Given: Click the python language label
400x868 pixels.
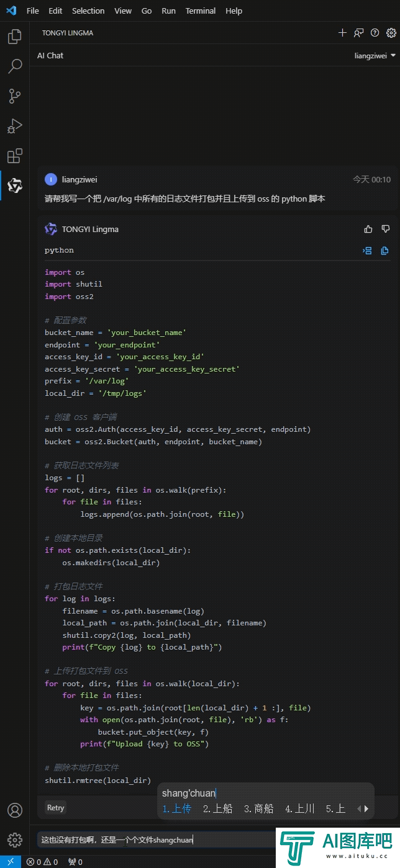Looking at the screenshot, I should 59,250.
